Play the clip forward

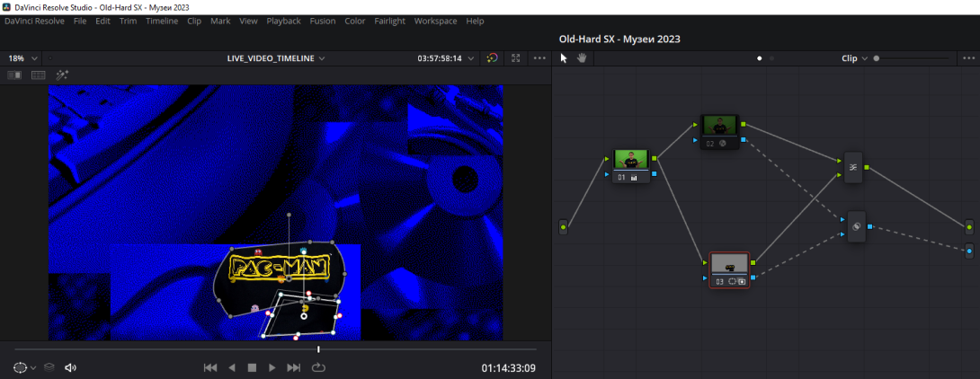point(272,367)
